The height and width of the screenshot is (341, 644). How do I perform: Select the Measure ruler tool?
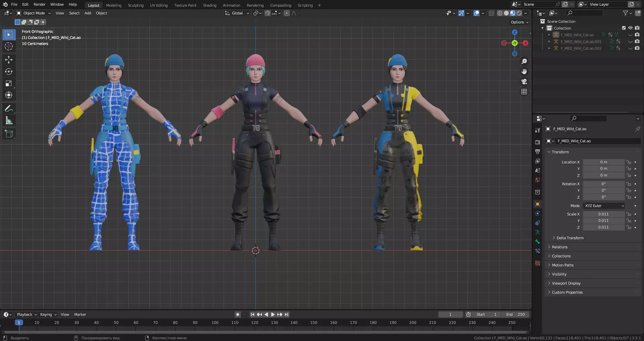click(9, 120)
